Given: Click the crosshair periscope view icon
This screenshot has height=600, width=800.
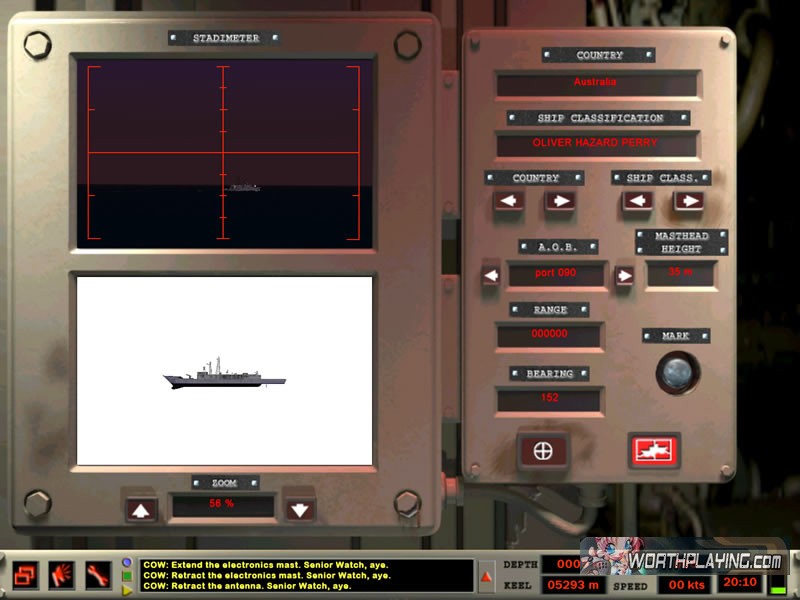Looking at the screenshot, I should click(x=543, y=451).
